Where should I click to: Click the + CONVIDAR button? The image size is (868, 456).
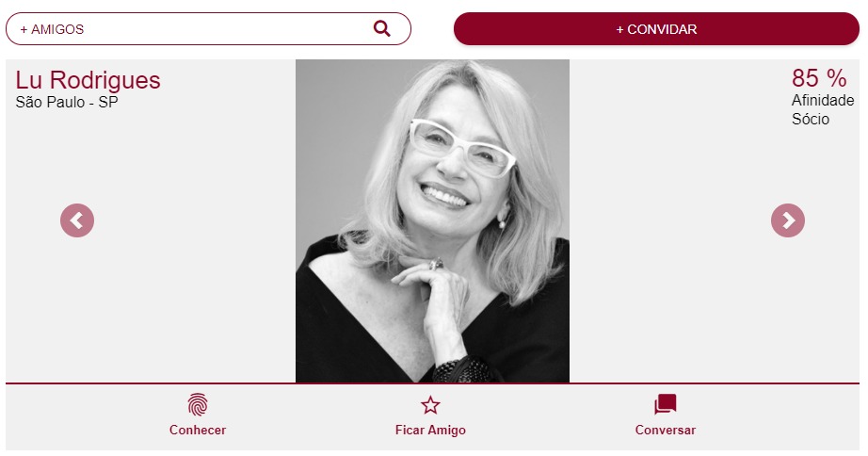point(656,29)
